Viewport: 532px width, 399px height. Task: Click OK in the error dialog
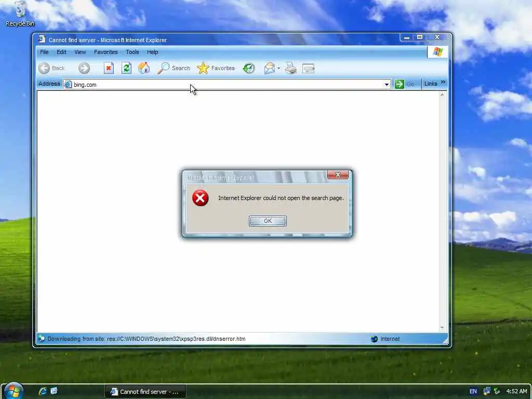(x=268, y=221)
